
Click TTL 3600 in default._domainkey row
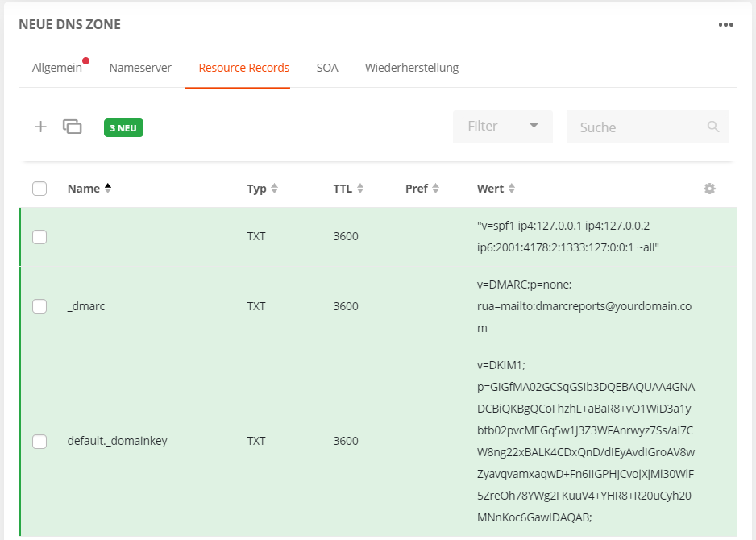(x=346, y=441)
